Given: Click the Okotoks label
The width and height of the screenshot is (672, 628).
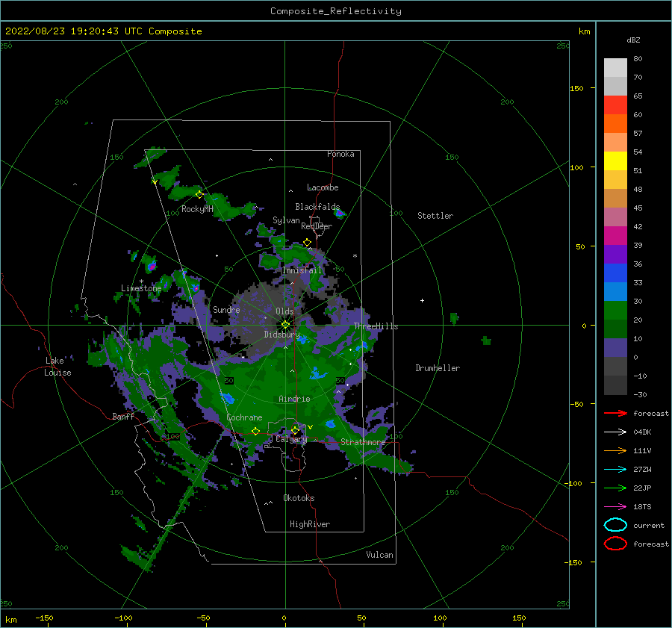Looking at the screenshot, I should click(299, 498).
